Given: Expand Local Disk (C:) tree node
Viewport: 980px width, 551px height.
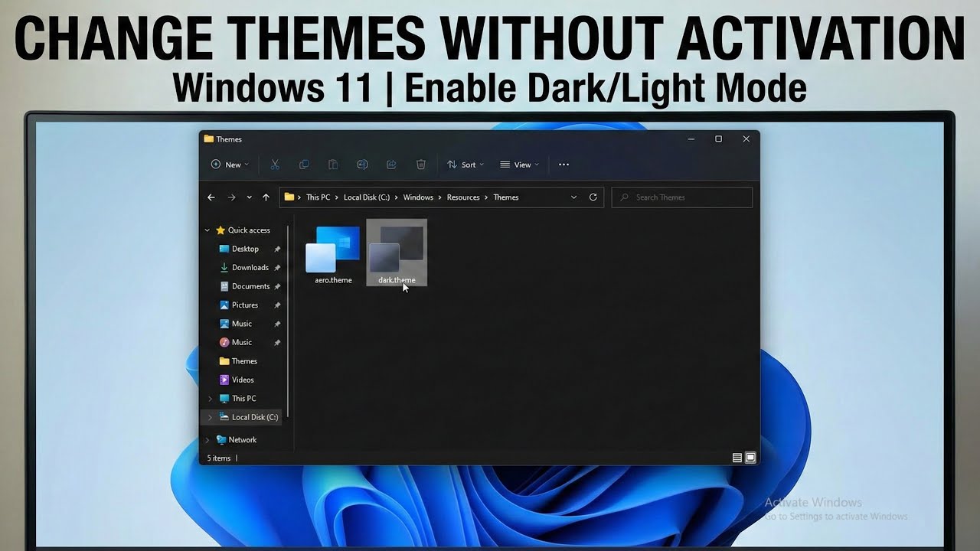Looking at the screenshot, I should point(210,417).
